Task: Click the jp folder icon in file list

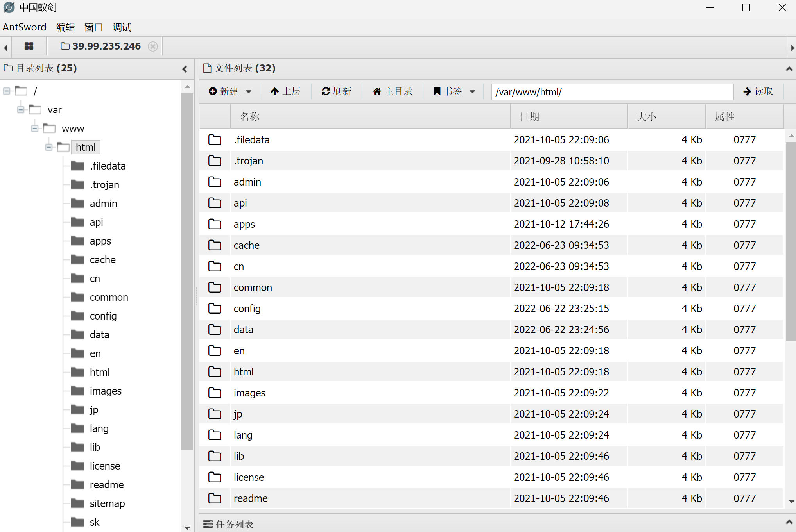Action: tap(215, 414)
